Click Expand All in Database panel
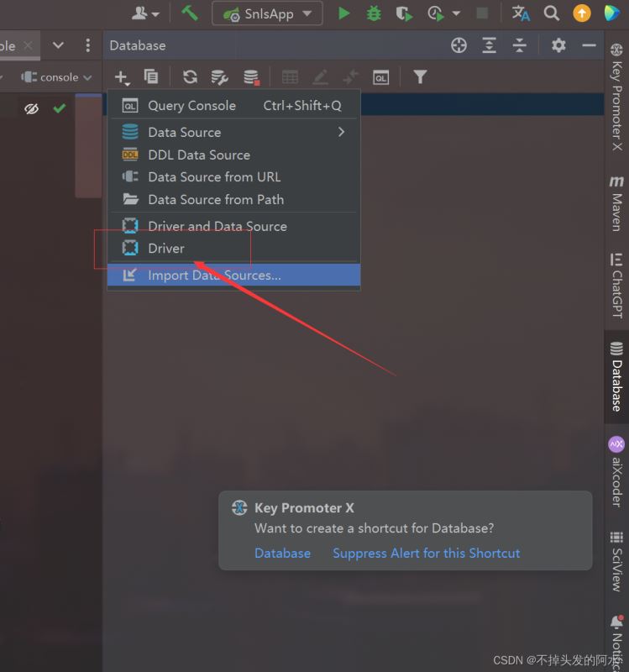The height and width of the screenshot is (672, 629). point(489,45)
